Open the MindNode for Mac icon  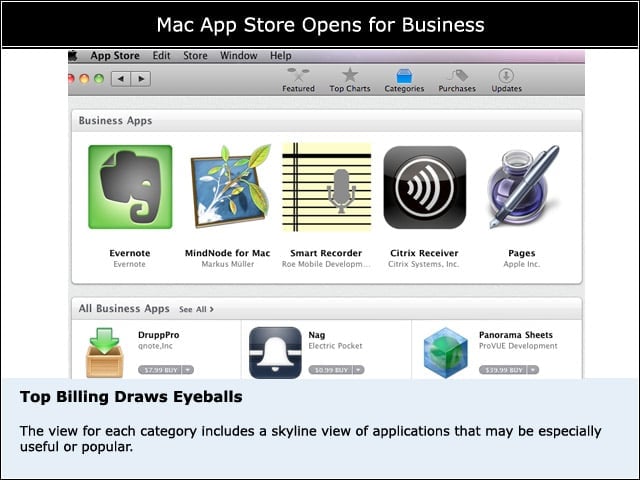[230, 186]
